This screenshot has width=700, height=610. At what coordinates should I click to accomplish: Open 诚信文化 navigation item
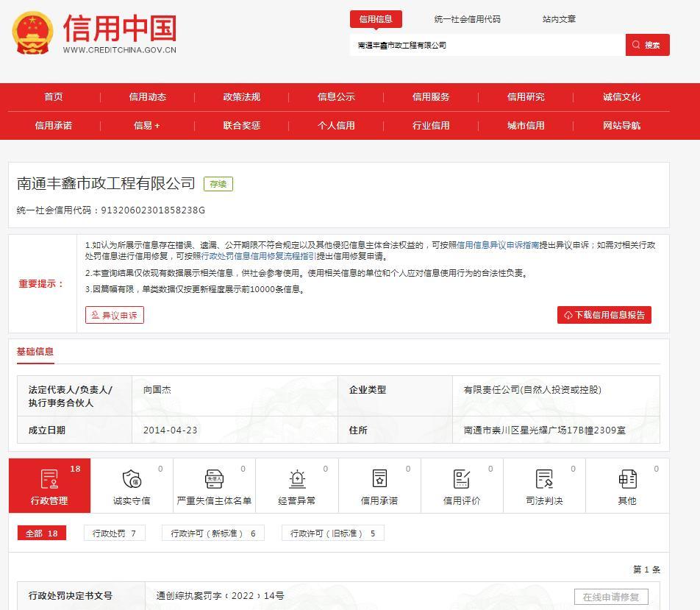tap(621, 97)
